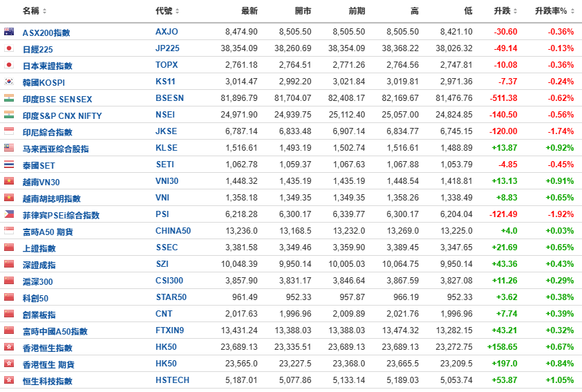This screenshot has height=392, width=582.
Task: Click the China flag icon beside 滬深300
Action: [x=9, y=281]
